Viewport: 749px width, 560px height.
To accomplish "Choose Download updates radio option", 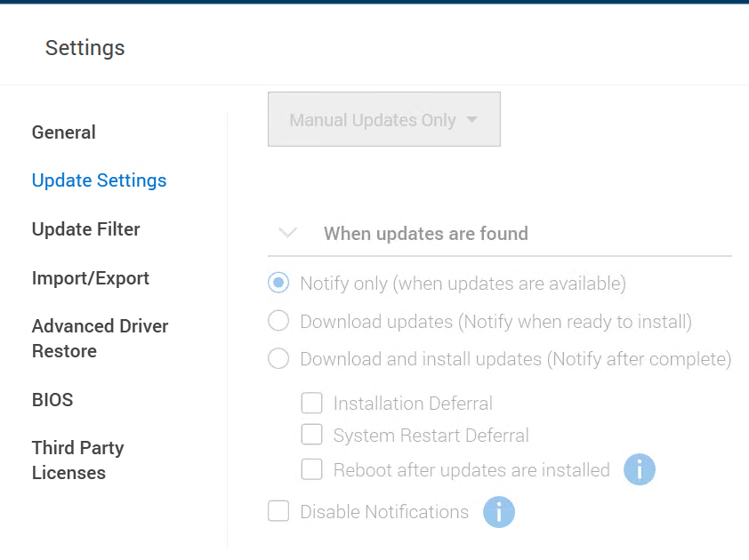I will click(x=278, y=321).
